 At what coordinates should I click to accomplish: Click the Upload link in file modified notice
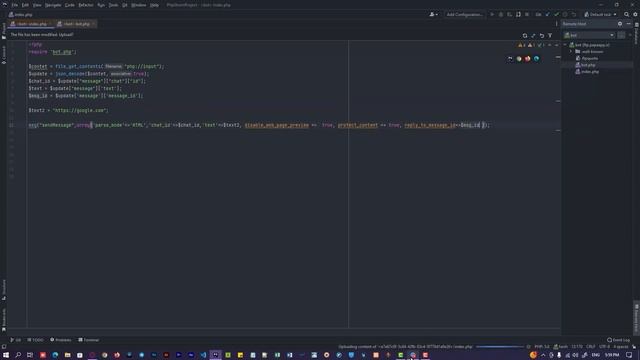[x=66, y=35]
